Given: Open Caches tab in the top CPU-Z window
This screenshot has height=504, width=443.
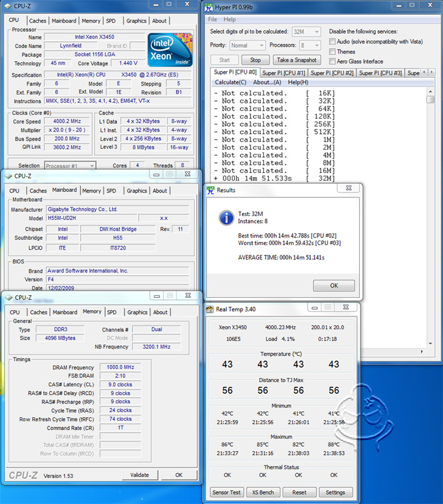Looking at the screenshot, I should click(38, 20).
